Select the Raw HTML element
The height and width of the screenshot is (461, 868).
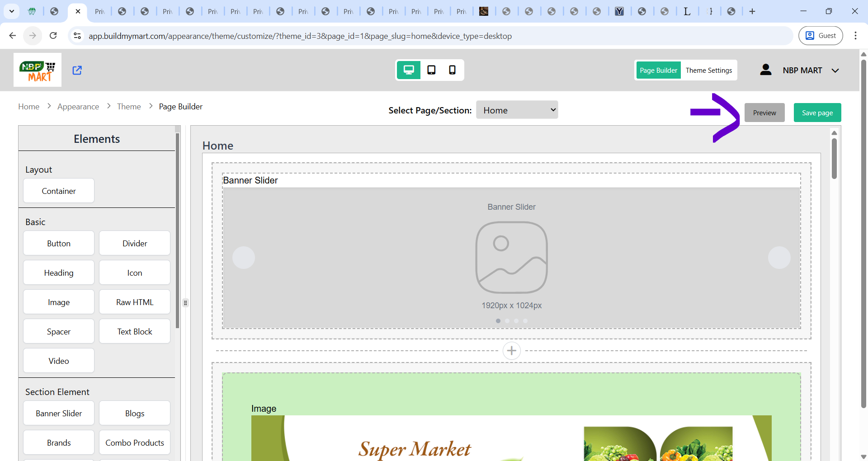click(x=135, y=302)
